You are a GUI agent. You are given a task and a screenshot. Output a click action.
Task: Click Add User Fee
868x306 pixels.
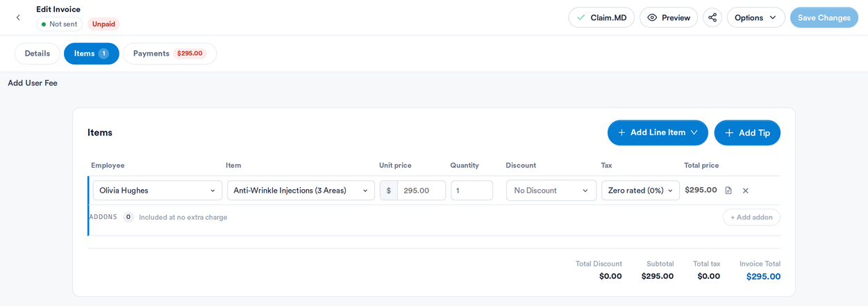pos(33,83)
